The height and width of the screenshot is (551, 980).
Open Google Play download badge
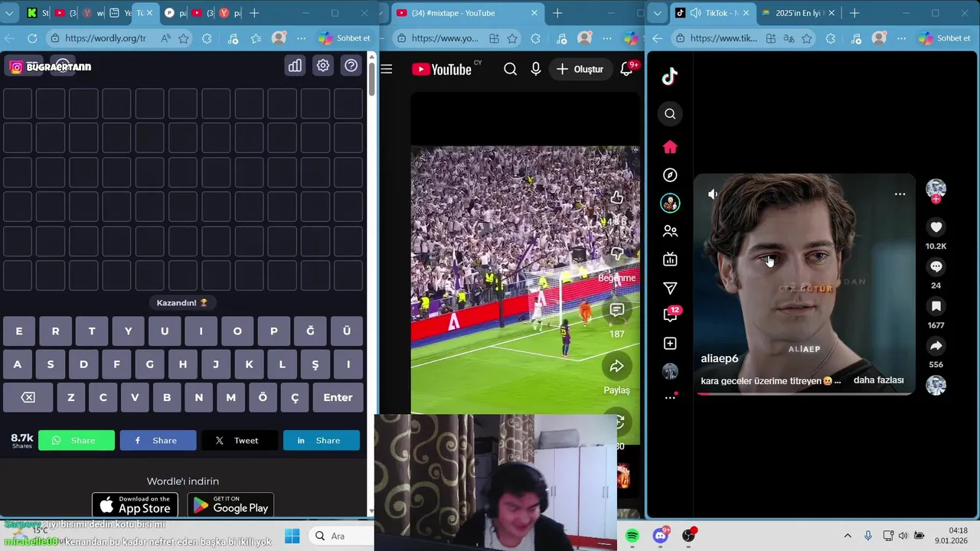[x=230, y=505]
